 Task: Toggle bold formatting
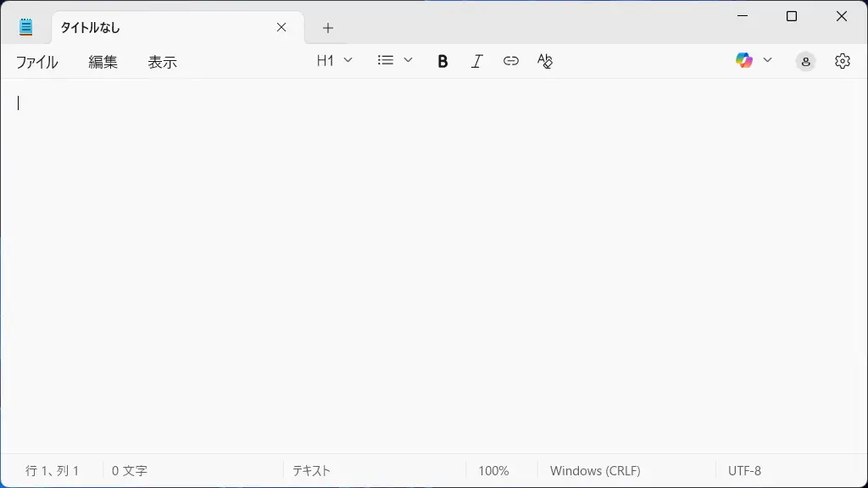point(442,61)
